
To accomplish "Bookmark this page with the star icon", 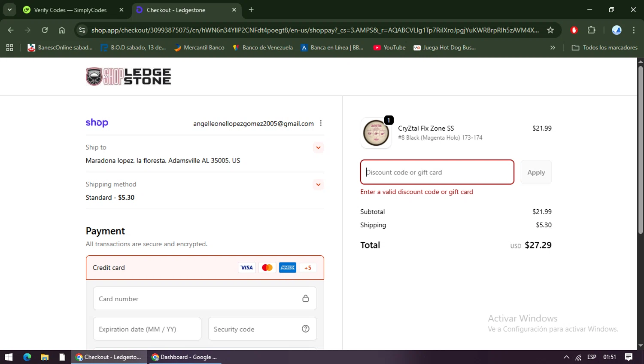I will pyautogui.click(x=550, y=30).
